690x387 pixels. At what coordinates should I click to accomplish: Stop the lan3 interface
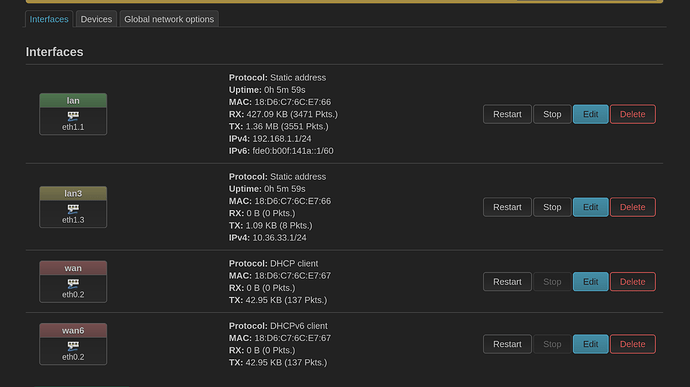pos(552,207)
